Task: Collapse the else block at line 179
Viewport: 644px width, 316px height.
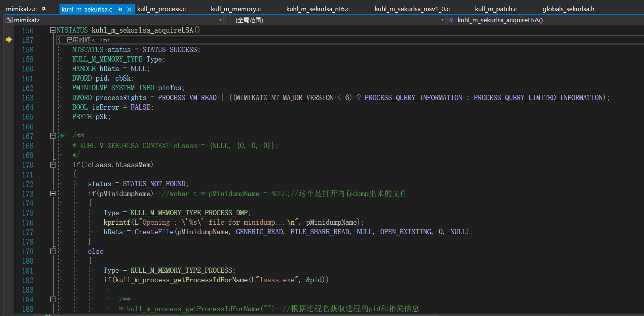Action: click(53, 251)
